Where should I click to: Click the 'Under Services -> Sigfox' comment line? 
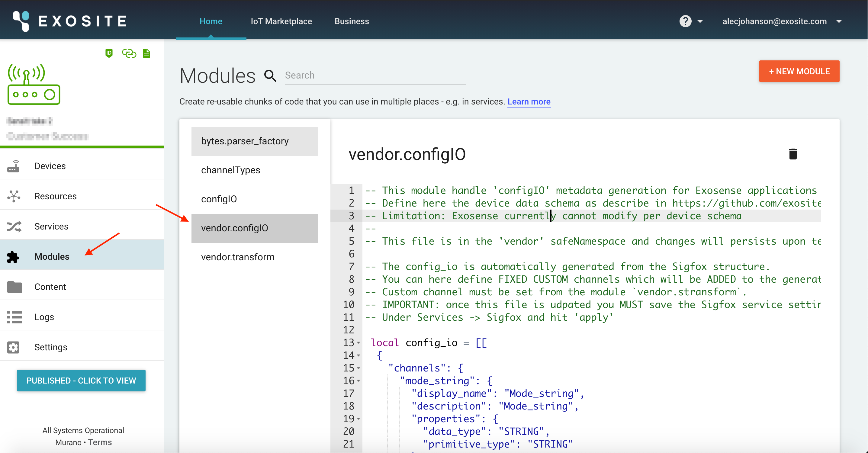click(489, 317)
